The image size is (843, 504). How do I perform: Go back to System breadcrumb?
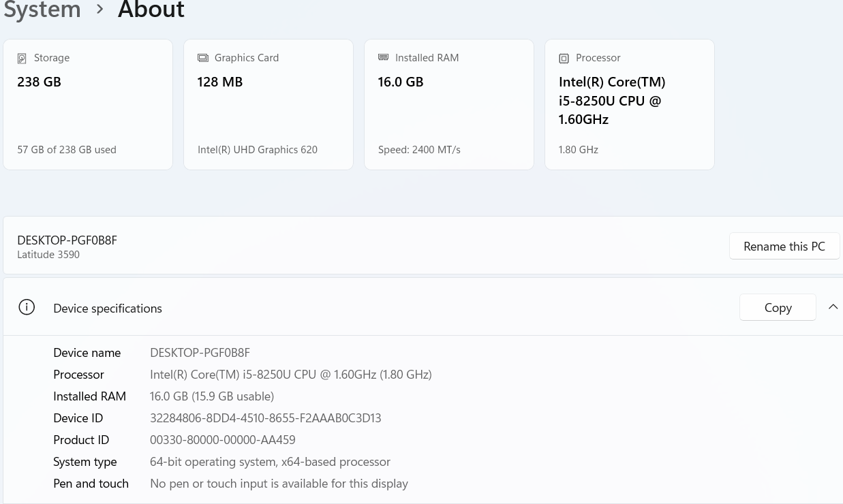coord(42,10)
